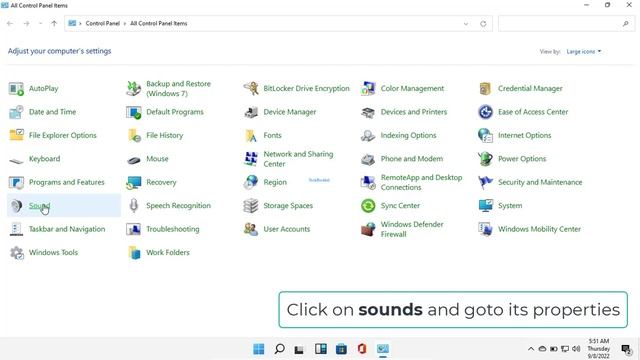Open the Keyboard icon
The image size is (640, 360).
coord(16,160)
